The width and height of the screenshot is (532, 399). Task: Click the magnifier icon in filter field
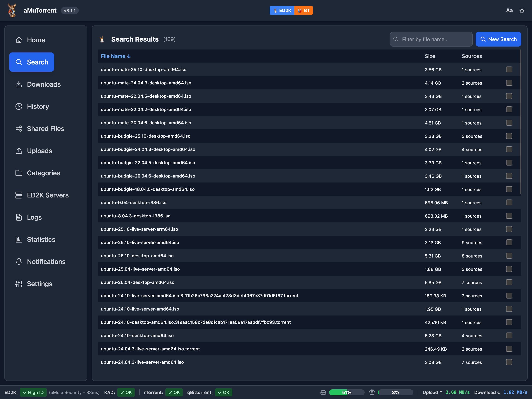click(396, 39)
